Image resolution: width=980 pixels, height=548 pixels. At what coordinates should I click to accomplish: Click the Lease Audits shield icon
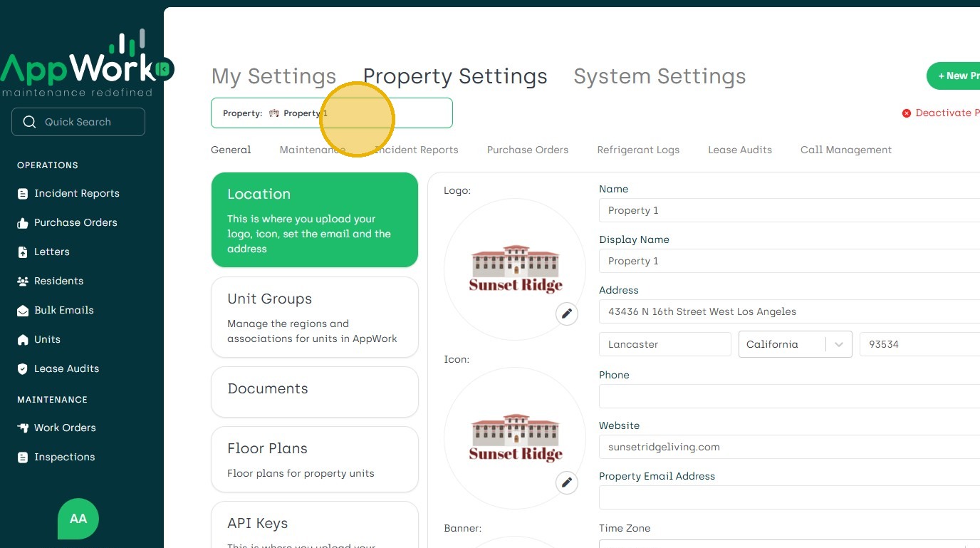point(23,369)
